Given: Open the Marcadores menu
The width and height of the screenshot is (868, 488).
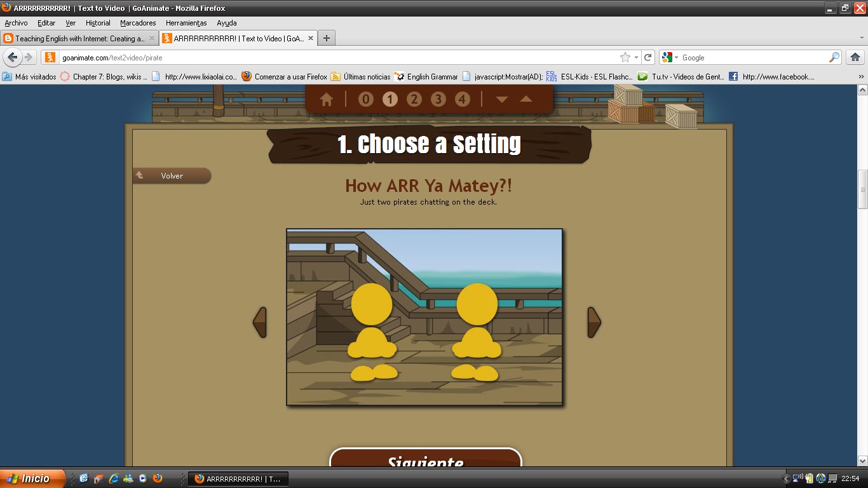Looking at the screenshot, I should point(138,23).
